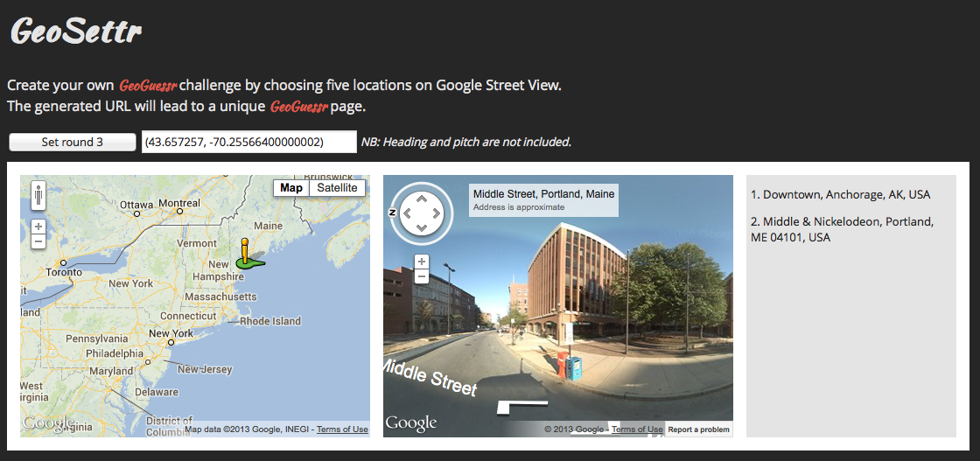Click the first red GeoGuessr link
This screenshot has width=980, height=461.
148,86
